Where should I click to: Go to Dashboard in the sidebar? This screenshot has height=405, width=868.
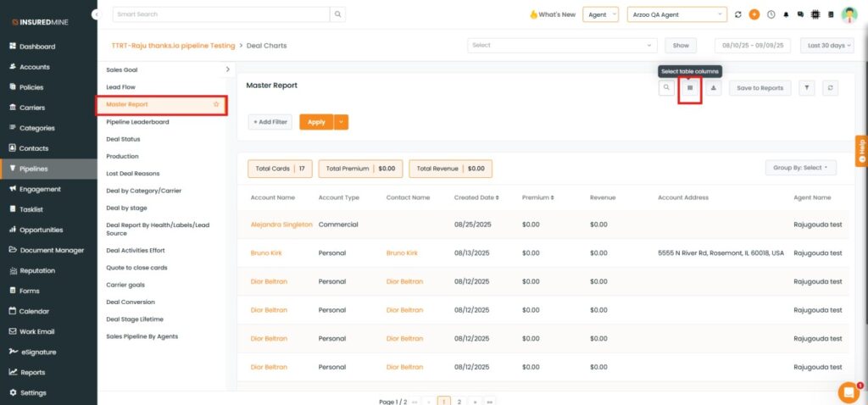pyautogui.click(x=37, y=47)
